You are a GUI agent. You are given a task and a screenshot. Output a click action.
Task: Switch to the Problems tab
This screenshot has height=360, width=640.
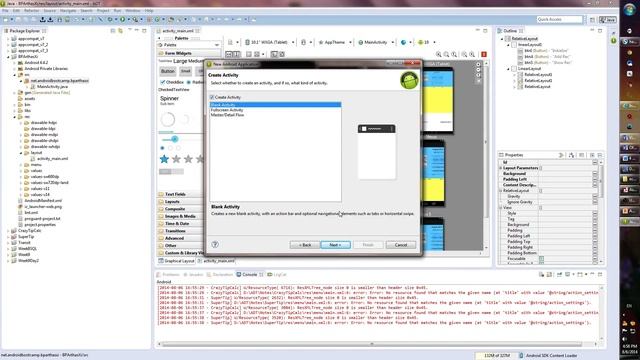tap(168, 275)
